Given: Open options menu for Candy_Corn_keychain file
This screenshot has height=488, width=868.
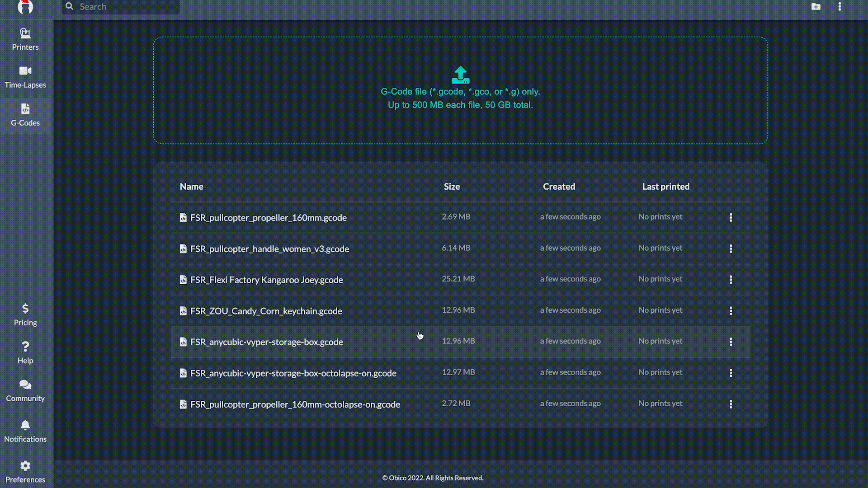Looking at the screenshot, I should click(x=731, y=311).
